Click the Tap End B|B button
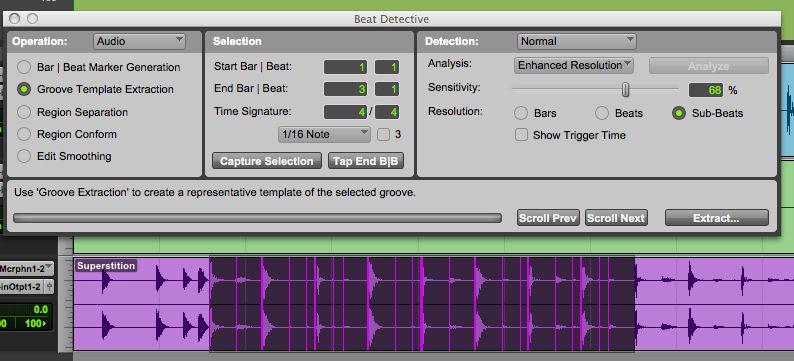Screen dimensions: 794x361 pyautogui.click(x=366, y=161)
